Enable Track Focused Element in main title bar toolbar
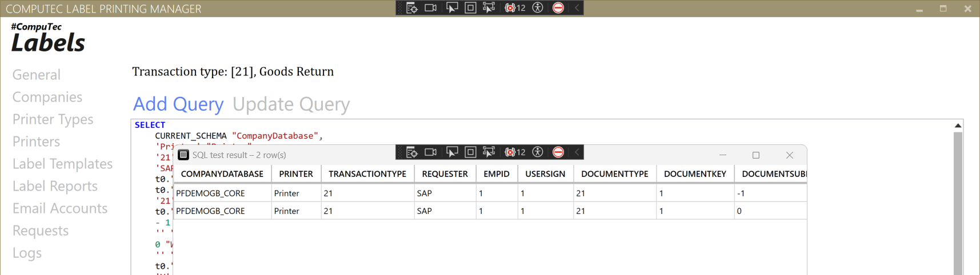 coord(489,8)
